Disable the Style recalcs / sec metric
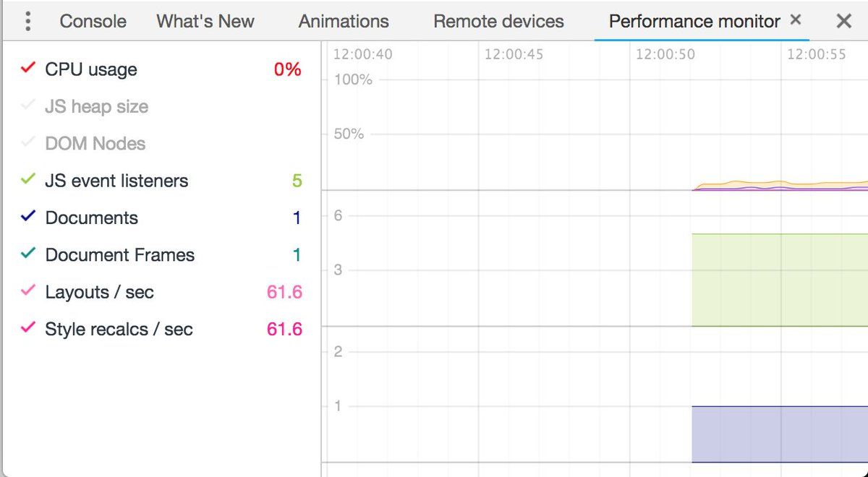The height and width of the screenshot is (477, 868). 28,328
